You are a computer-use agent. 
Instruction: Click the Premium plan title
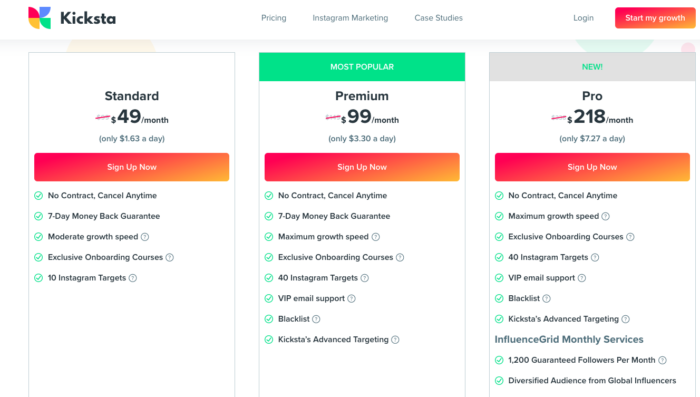(x=362, y=96)
